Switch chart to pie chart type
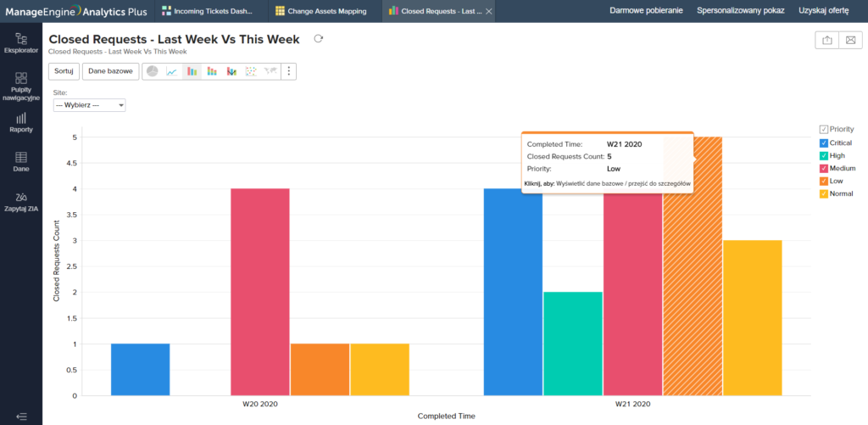868x425 pixels. coord(153,71)
